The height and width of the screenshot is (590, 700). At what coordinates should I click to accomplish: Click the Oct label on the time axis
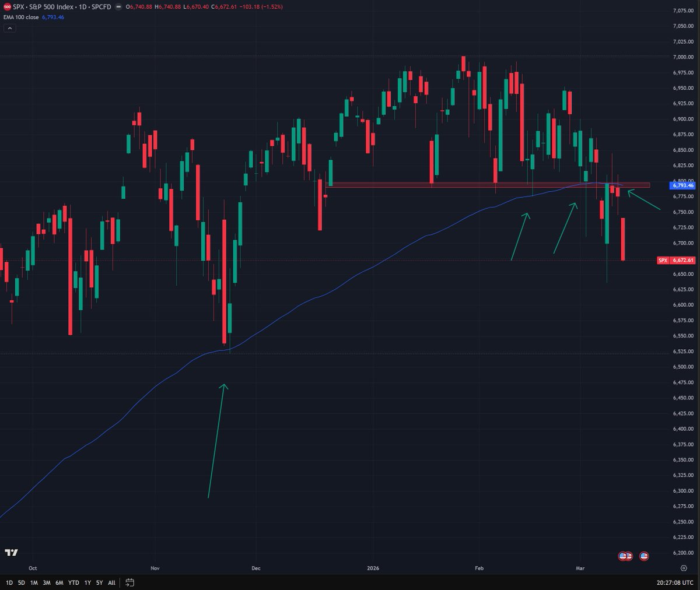click(33, 568)
